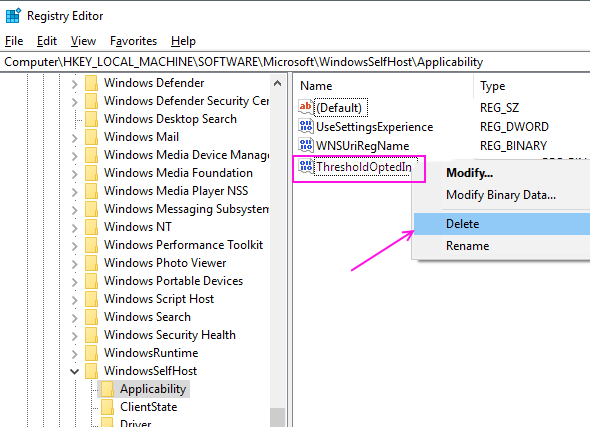Image resolution: width=590 pixels, height=427 pixels.
Task: Click the Windows Media Device Manager folder icon
Action: [x=91, y=155]
